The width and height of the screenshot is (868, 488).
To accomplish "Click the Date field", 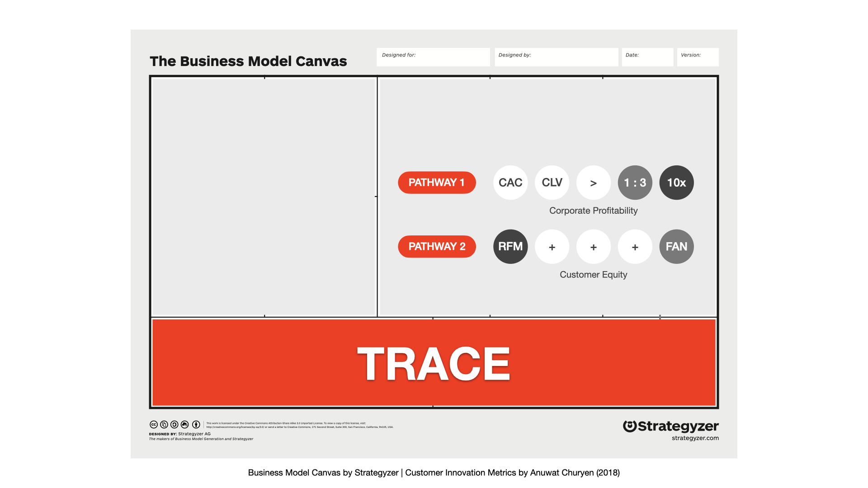I will click(647, 57).
